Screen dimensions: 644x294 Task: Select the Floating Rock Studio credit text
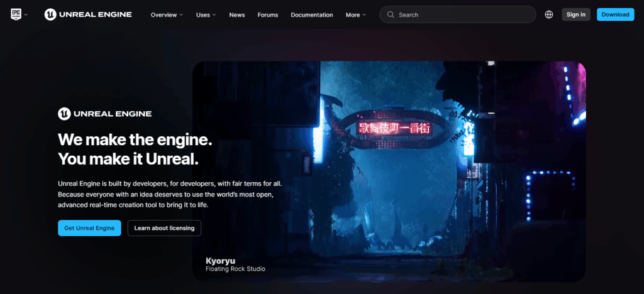coord(235,269)
